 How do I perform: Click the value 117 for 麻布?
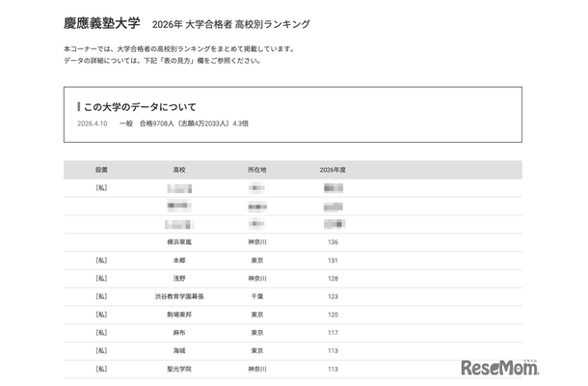[333, 332]
